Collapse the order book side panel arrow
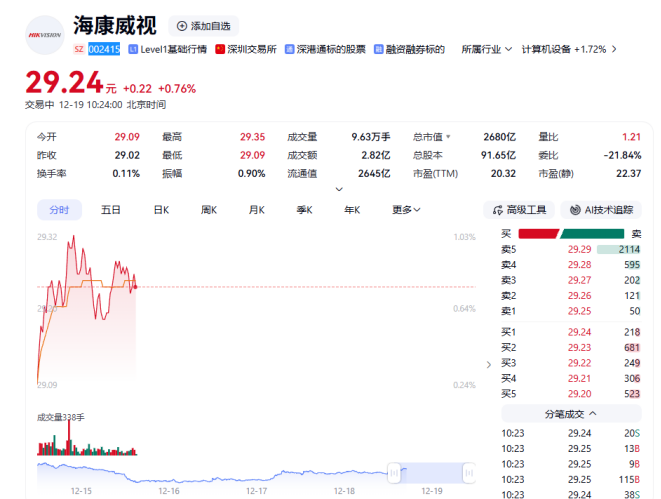 coord(488,365)
